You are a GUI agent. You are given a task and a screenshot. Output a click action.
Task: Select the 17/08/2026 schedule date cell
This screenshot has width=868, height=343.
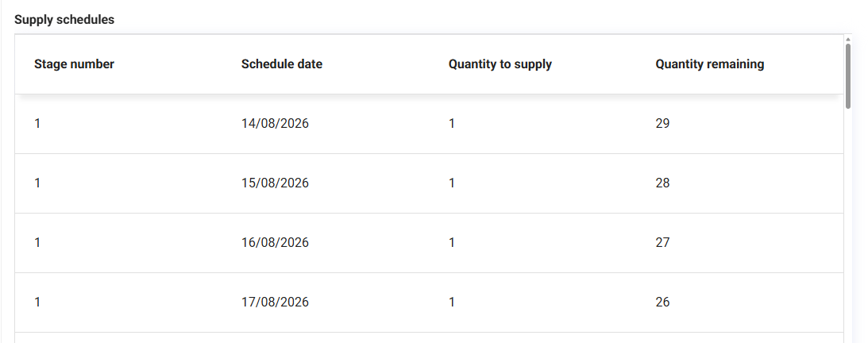(x=275, y=302)
